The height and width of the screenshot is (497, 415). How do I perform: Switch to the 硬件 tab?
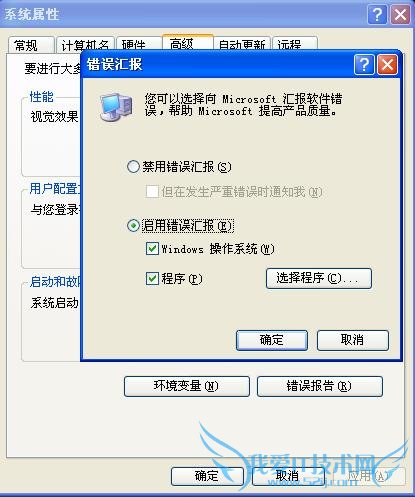[139, 45]
